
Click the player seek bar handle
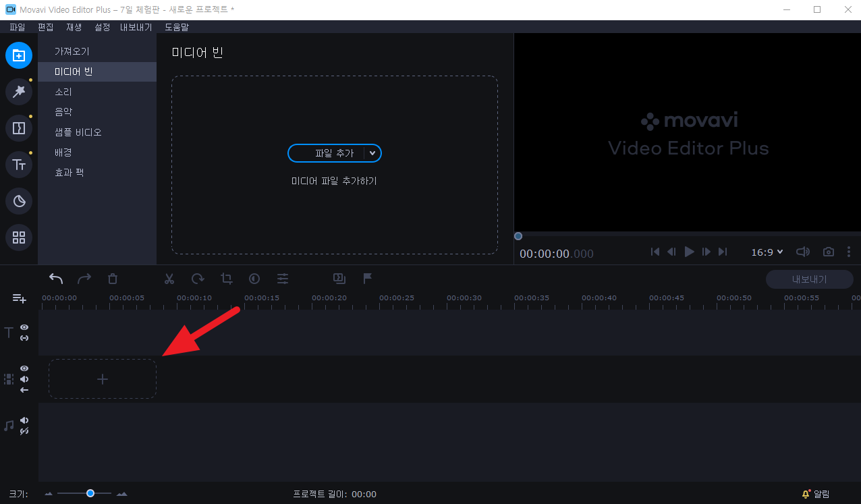[x=518, y=236]
